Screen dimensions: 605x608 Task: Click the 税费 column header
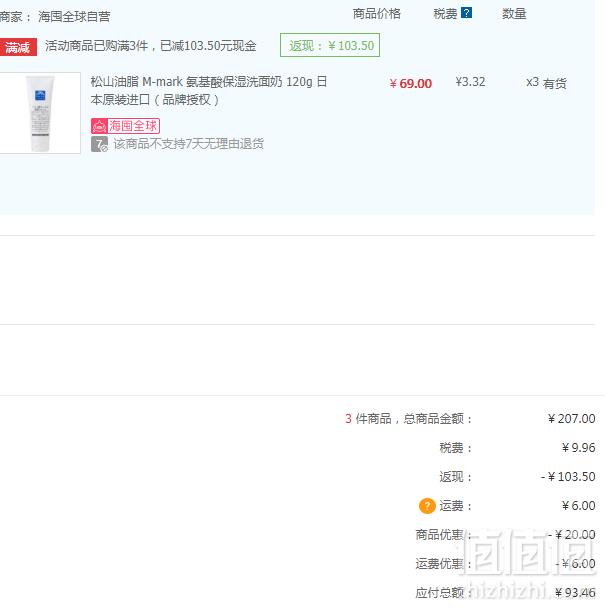tap(445, 14)
